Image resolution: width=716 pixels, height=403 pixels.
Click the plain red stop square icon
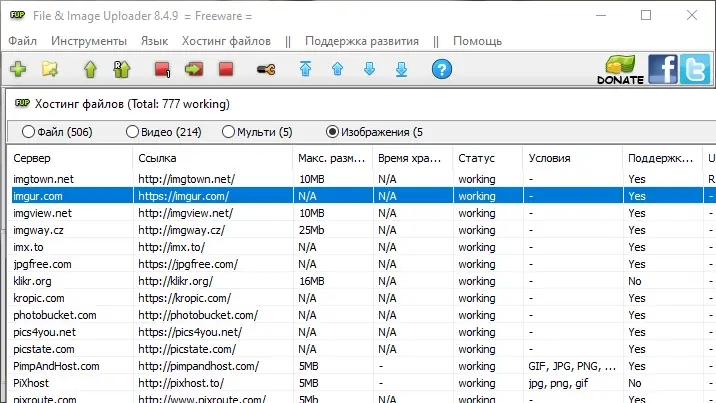pos(226,69)
